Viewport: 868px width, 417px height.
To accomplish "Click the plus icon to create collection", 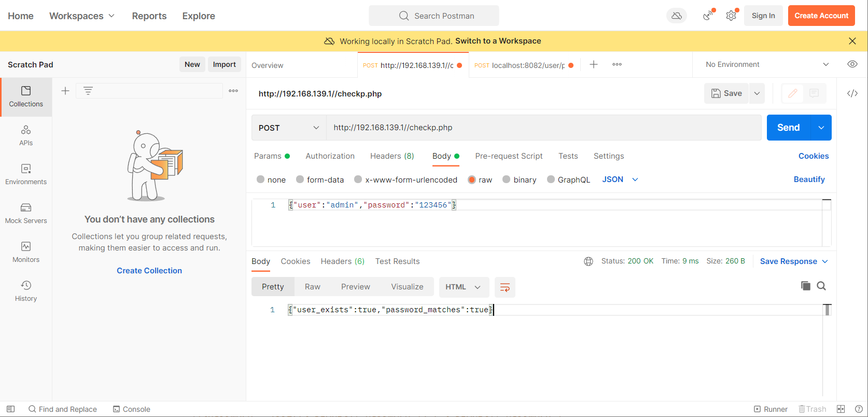I will click(65, 91).
